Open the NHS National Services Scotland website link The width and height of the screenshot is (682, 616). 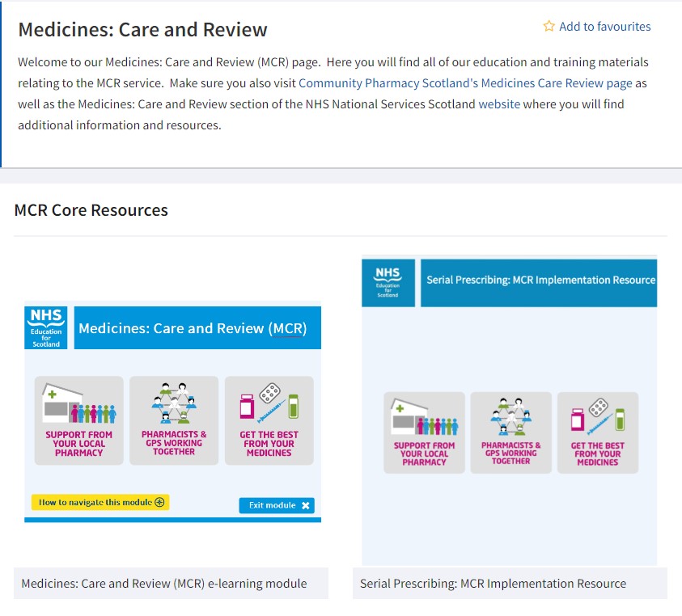tap(499, 103)
